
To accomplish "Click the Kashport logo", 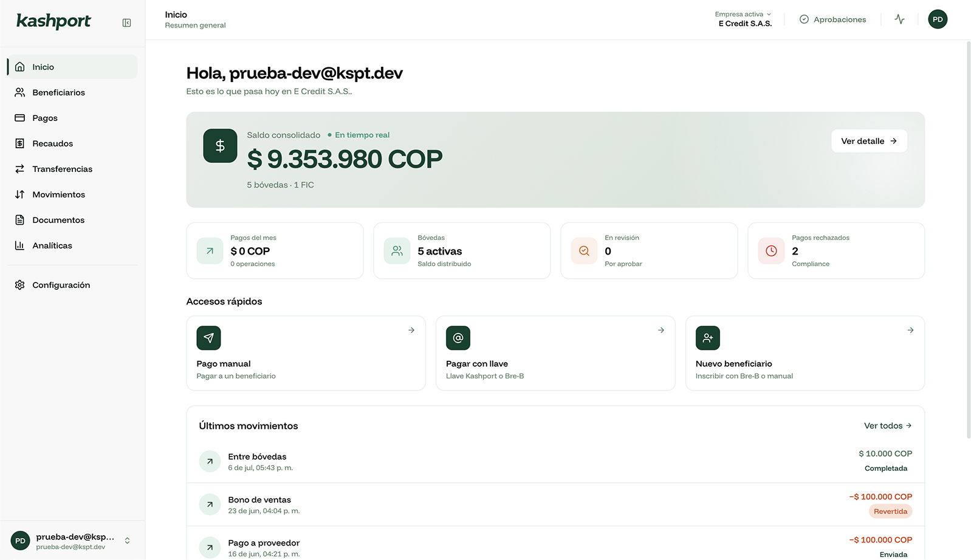I will pyautogui.click(x=53, y=21).
